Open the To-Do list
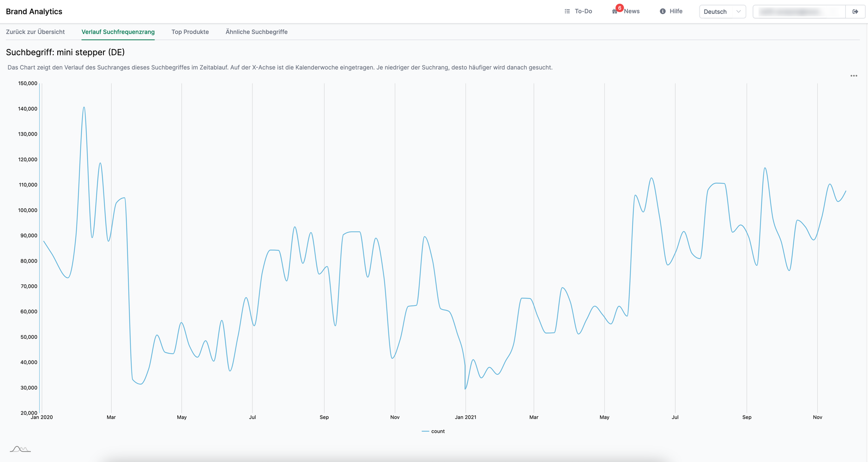 point(583,12)
